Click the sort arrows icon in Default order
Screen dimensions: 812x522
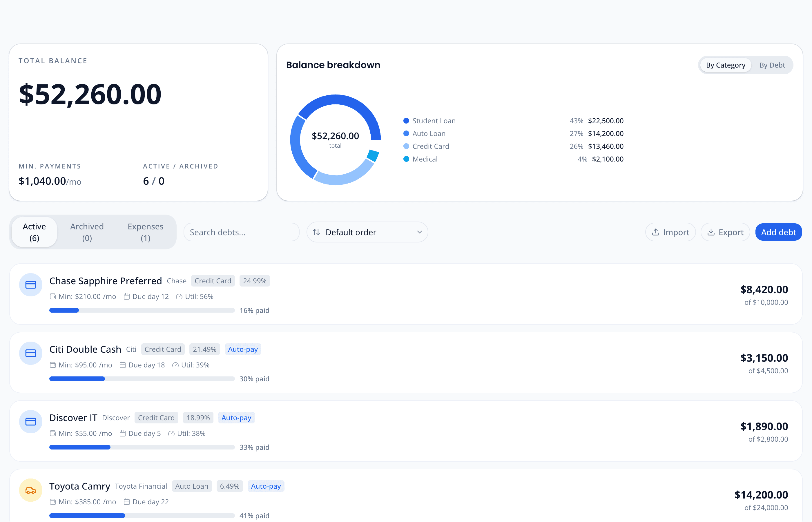click(316, 232)
